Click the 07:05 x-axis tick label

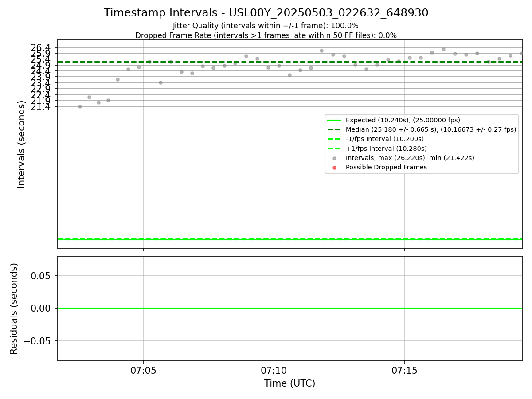point(143,371)
